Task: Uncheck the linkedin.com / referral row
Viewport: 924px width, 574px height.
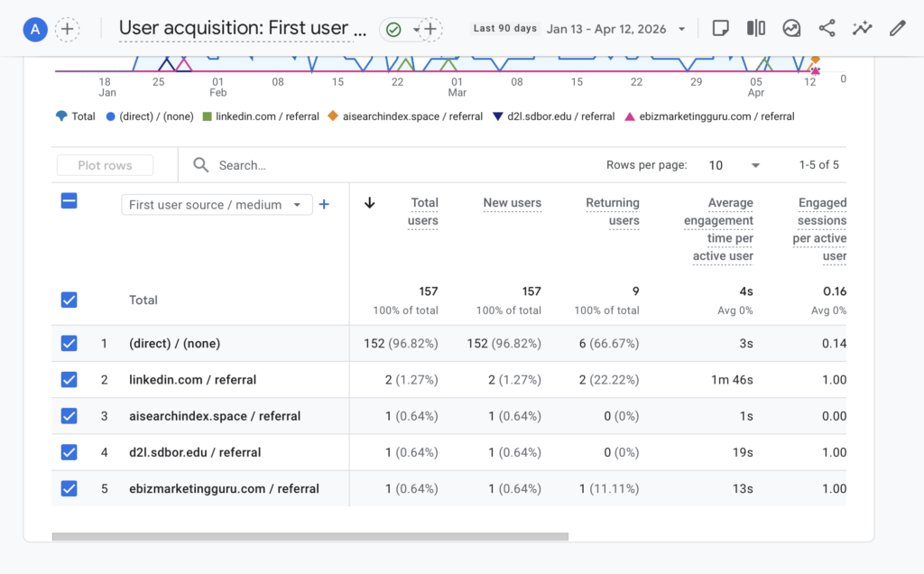Action: [69, 380]
